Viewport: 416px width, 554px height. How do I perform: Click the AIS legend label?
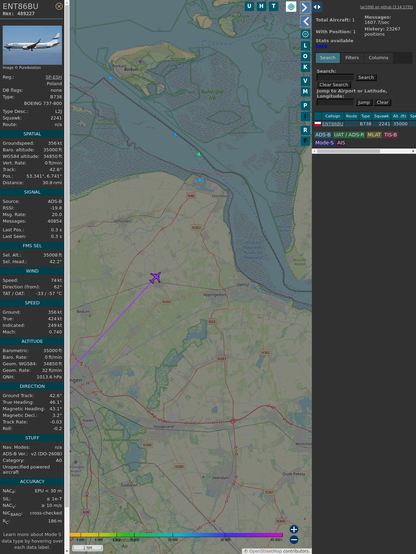[341, 143]
